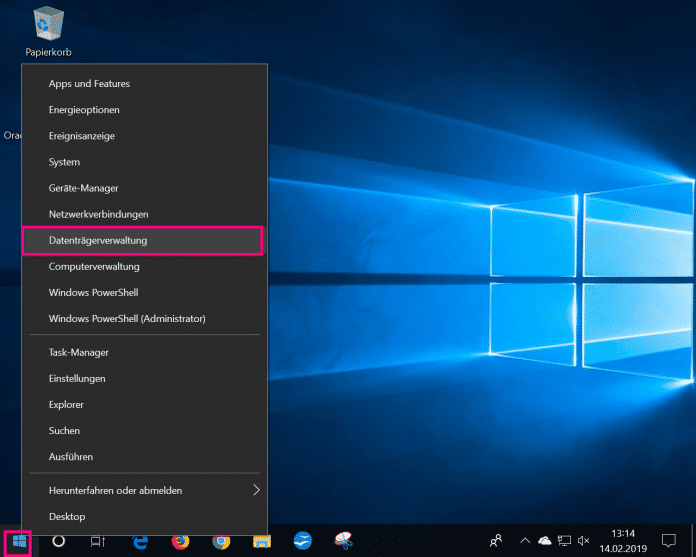The image size is (696, 557).
Task: Launch Microsoft Edge from the taskbar
Action: coord(141,542)
